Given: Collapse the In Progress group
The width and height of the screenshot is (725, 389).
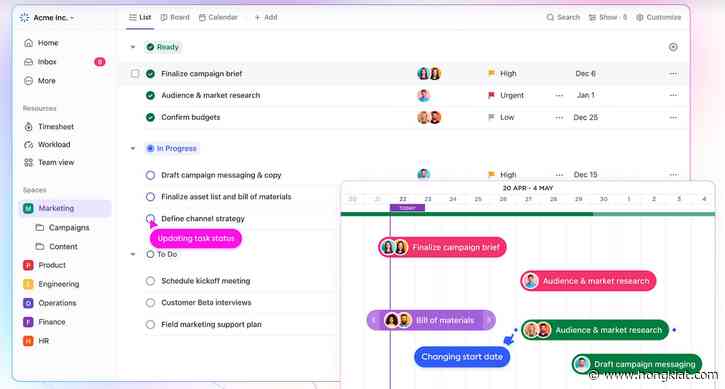Looking at the screenshot, I should (x=133, y=148).
